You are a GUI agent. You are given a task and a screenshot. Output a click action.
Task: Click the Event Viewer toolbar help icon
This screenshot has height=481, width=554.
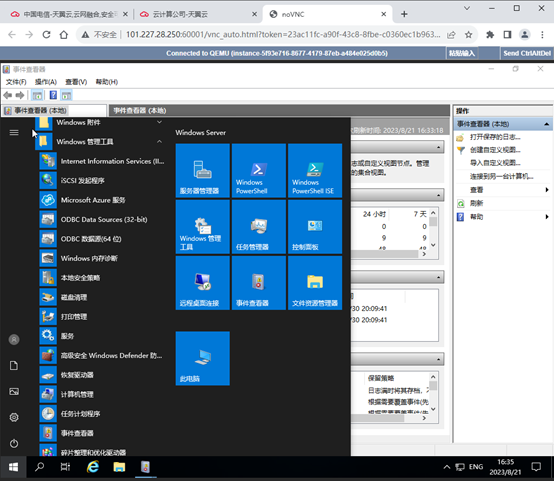(x=53, y=95)
